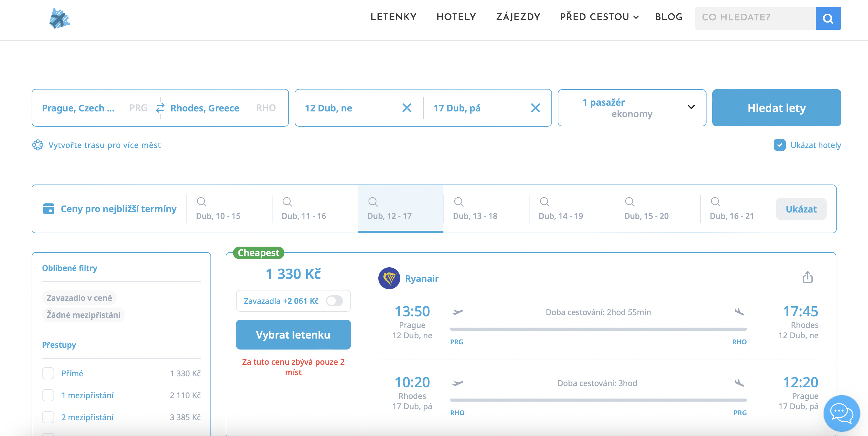The width and height of the screenshot is (868, 436).
Task: Click the airplane site logo
Action: pos(59,19)
